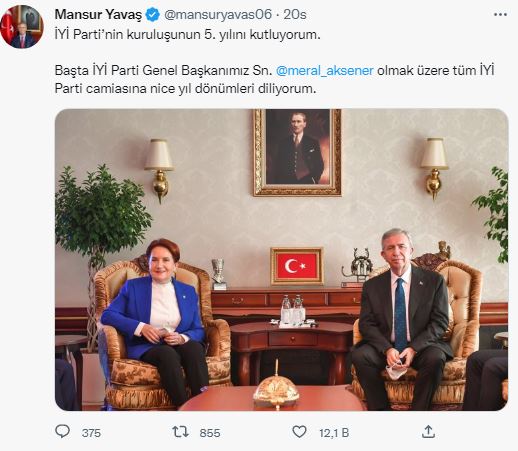
Task: Open the three-dot more options menu
Action: pyautogui.click(x=500, y=15)
